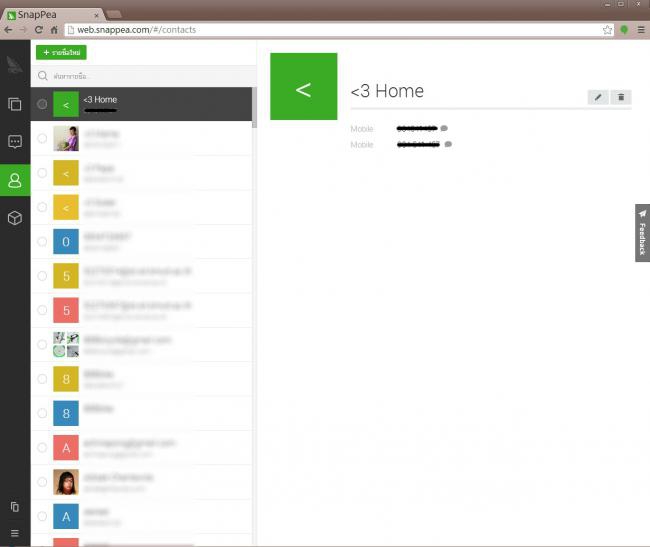Screen dimensions: 650x547
Task: Select the radio for the red 5 contact
Action: point(42,310)
